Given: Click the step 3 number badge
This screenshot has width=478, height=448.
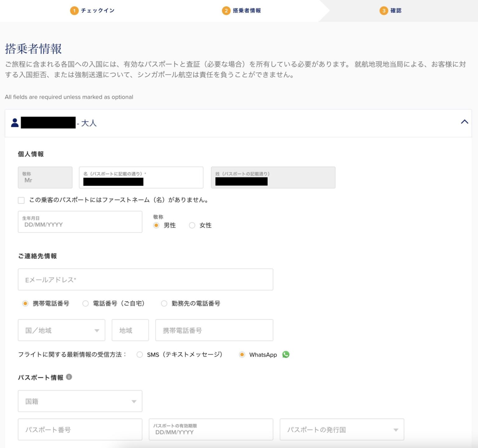Looking at the screenshot, I should point(383,11).
